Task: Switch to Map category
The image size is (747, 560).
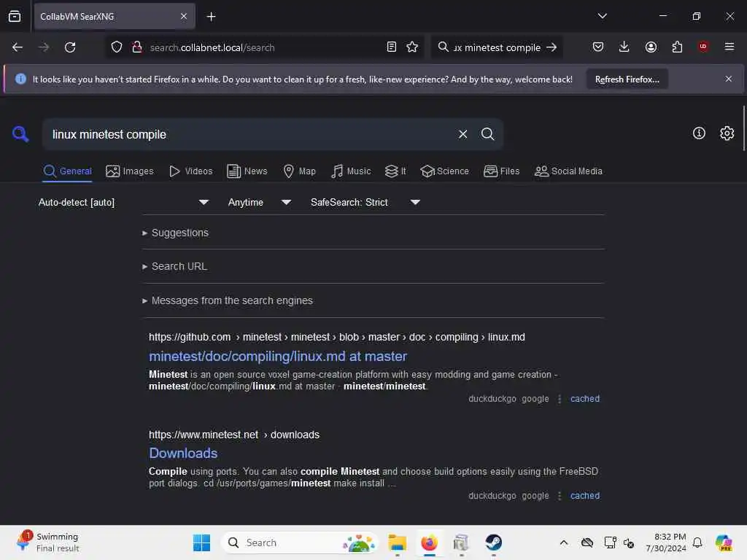Action: (299, 171)
